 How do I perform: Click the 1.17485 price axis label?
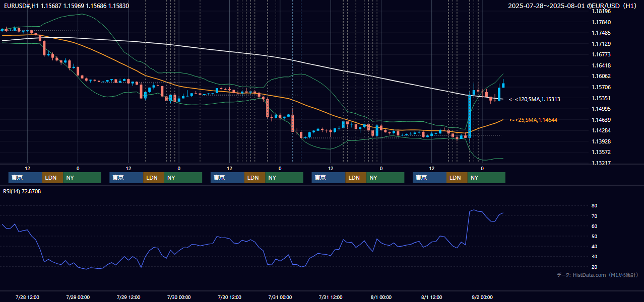[x=601, y=33]
